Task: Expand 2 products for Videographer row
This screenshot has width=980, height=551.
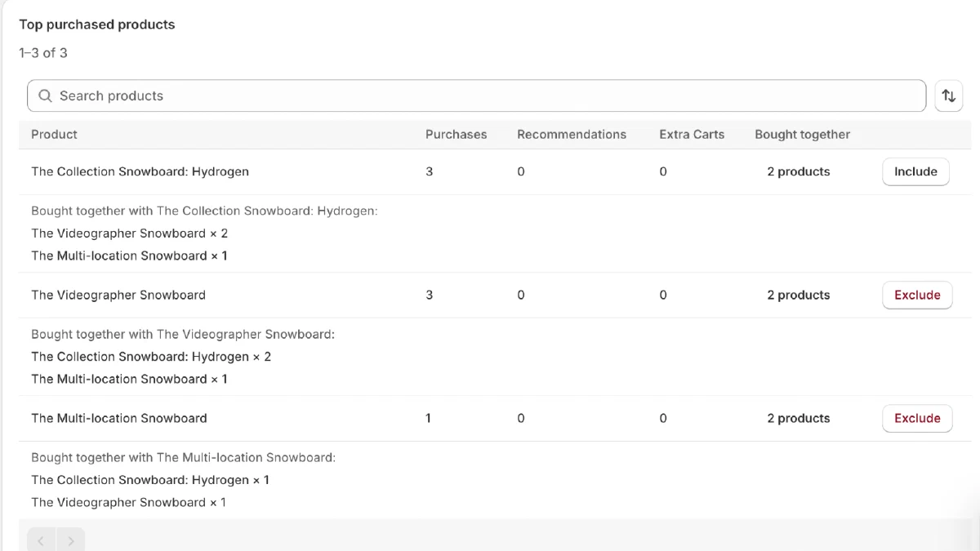Action: 798,295
